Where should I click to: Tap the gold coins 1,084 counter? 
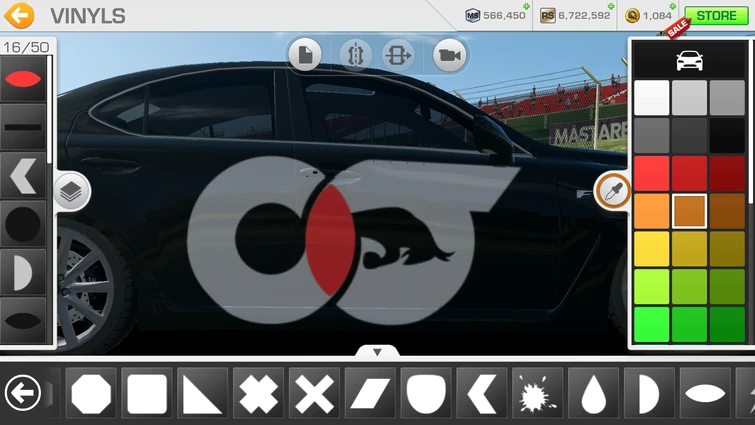point(648,15)
